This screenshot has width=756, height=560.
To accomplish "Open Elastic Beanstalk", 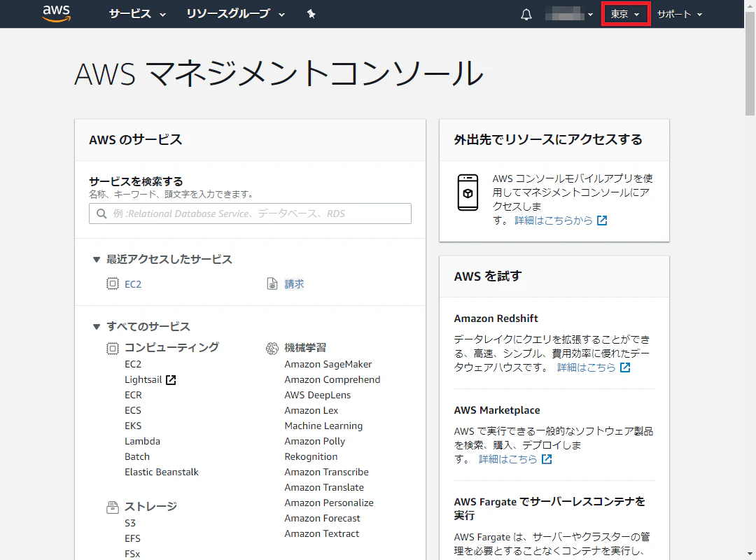I will pos(162,472).
